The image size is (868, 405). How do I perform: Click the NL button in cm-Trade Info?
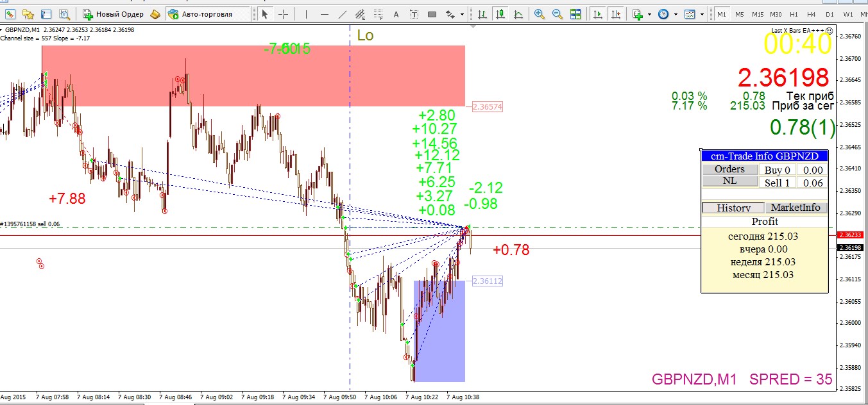click(730, 181)
